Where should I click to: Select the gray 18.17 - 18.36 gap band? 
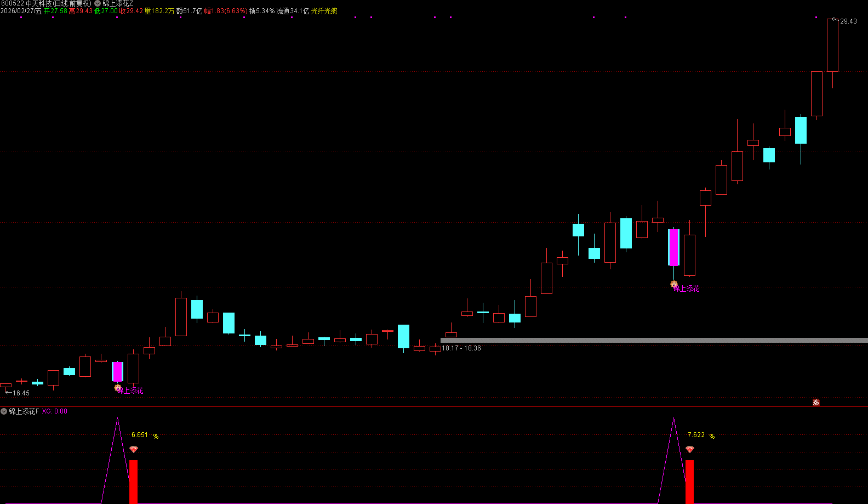(x=652, y=341)
